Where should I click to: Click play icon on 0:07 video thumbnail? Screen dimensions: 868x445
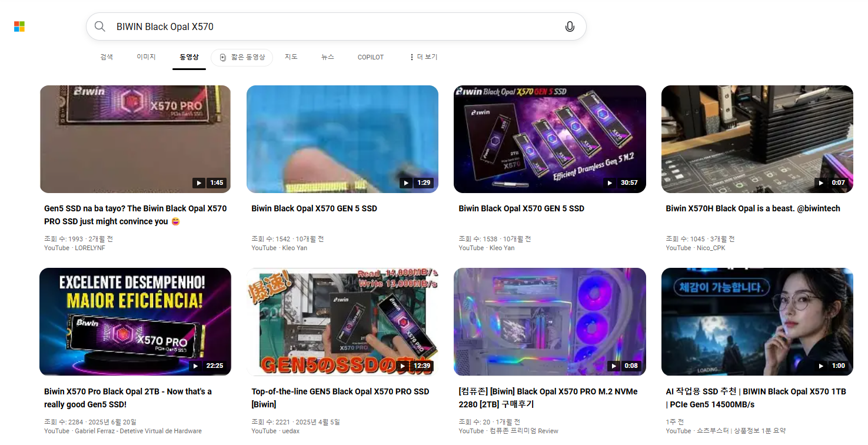(821, 183)
